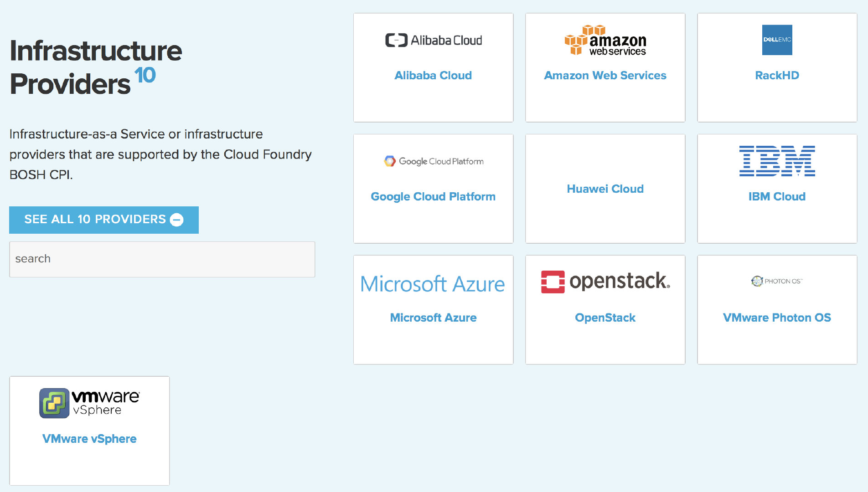Go to the IBM Cloud link

pyautogui.click(x=777, y=197)
